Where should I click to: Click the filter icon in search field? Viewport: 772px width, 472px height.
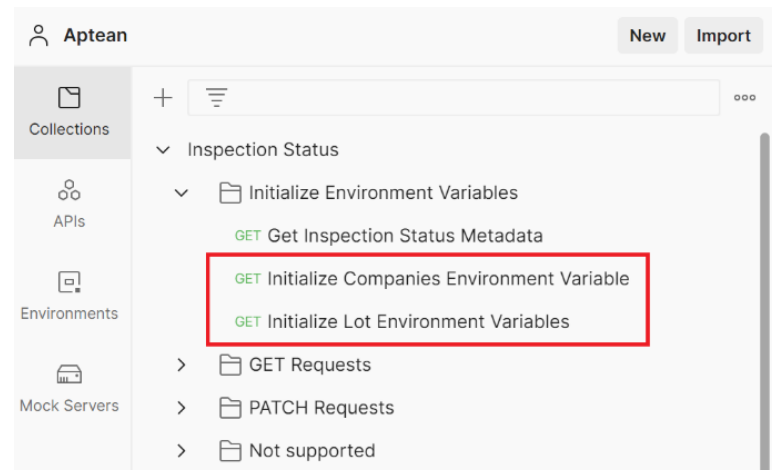click(216, 97)
